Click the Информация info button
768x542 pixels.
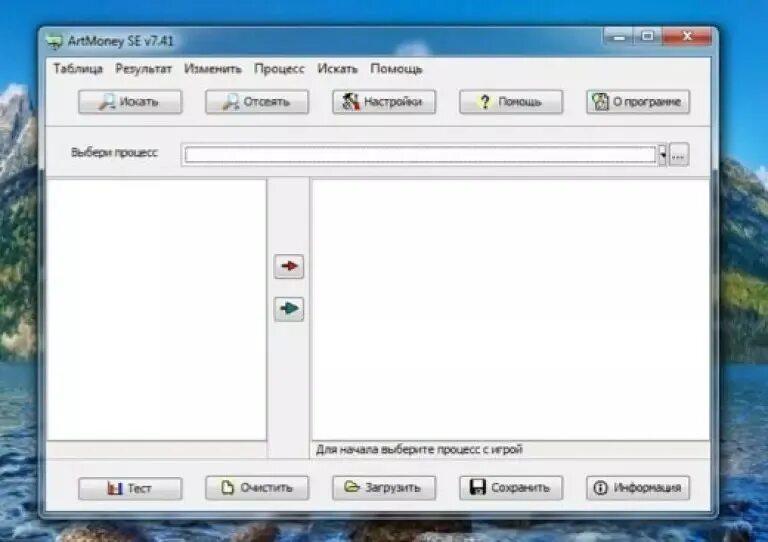638,488
